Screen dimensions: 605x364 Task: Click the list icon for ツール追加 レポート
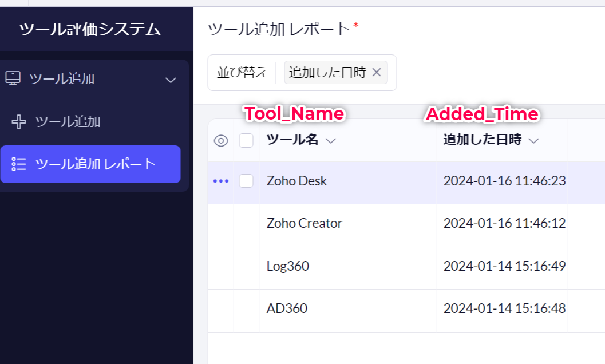19,164
